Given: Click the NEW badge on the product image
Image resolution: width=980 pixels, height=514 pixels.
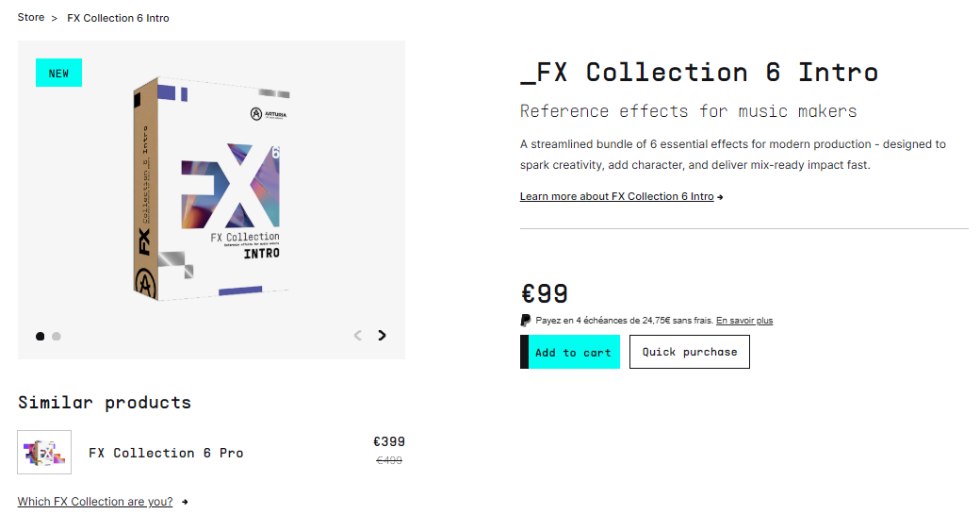Looking at the screenshot, I should [58, 73].
